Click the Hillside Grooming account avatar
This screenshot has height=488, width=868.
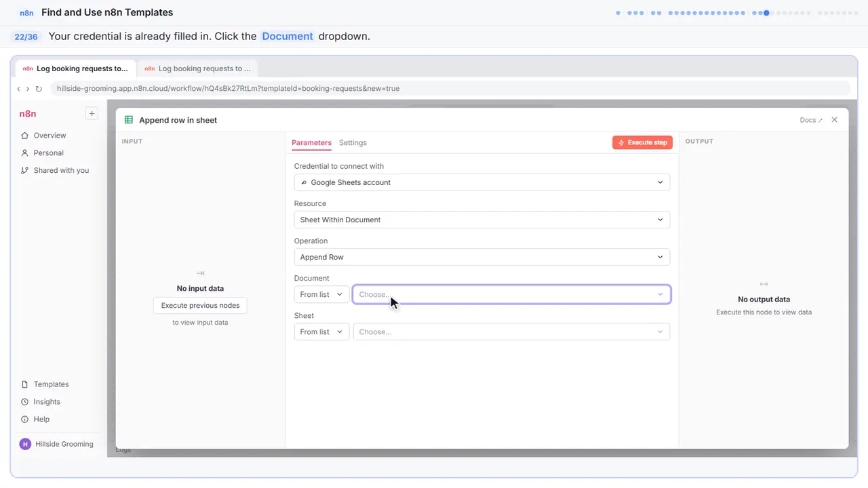(x=26, y=444)
